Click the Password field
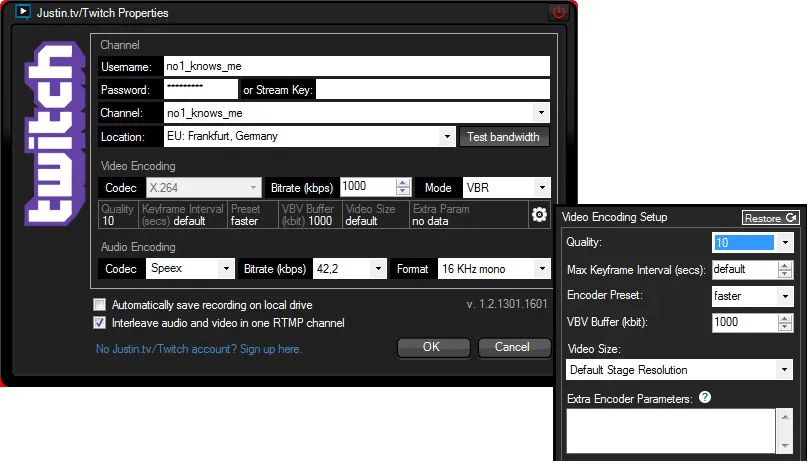The height and width of the screenshot is (465, 808). (x=201, y=89)
